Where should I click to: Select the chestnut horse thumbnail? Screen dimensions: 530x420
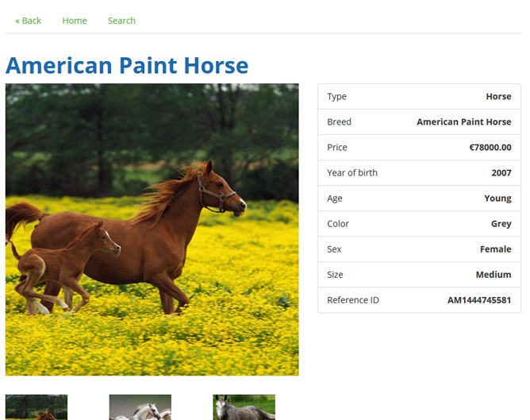36,407
